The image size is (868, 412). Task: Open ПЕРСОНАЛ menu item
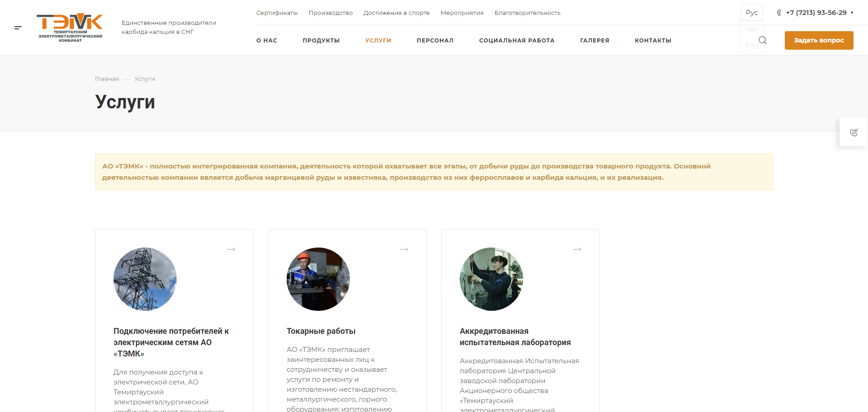[x=435, y=40]
